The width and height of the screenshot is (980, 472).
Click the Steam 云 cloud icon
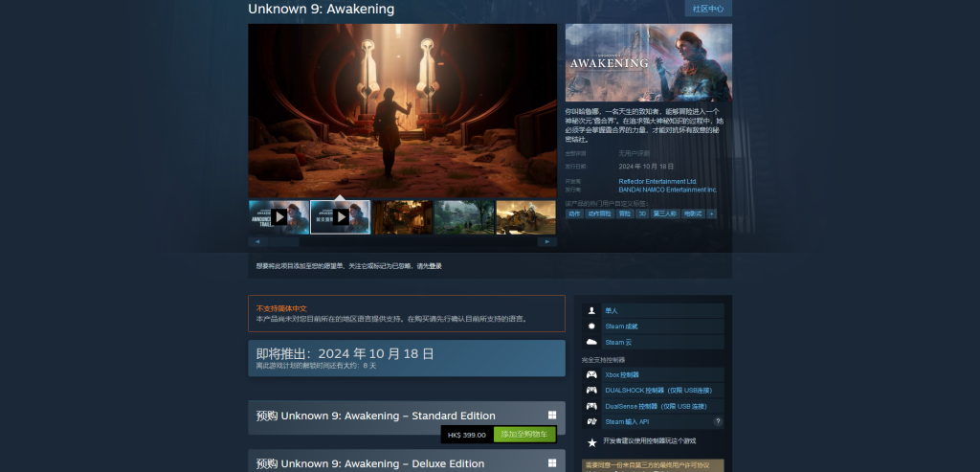pyautogui.click(x=591, y=342)
